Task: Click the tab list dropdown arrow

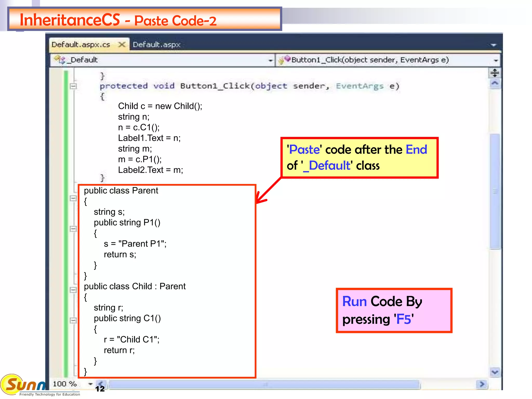Action: point(494,45)
